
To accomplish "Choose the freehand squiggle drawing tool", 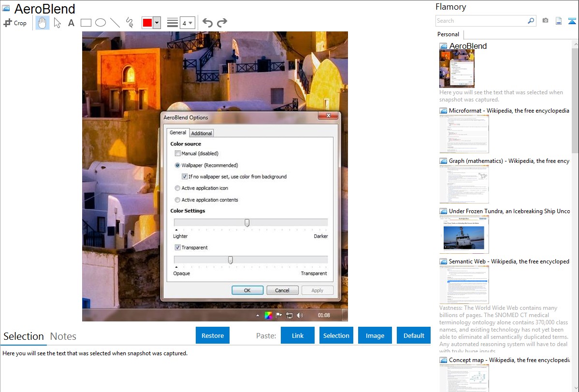I will click(x=129, y=23).
